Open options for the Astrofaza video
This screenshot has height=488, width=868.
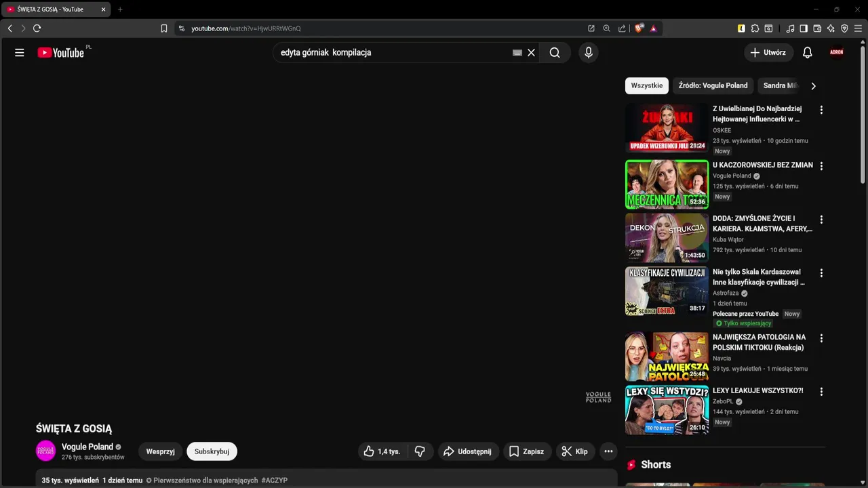pos(821,273)
